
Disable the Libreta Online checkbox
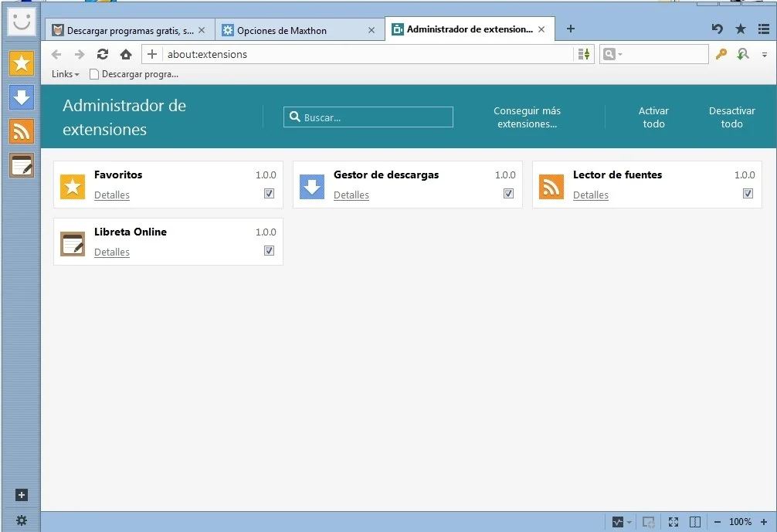coord(269,250)
